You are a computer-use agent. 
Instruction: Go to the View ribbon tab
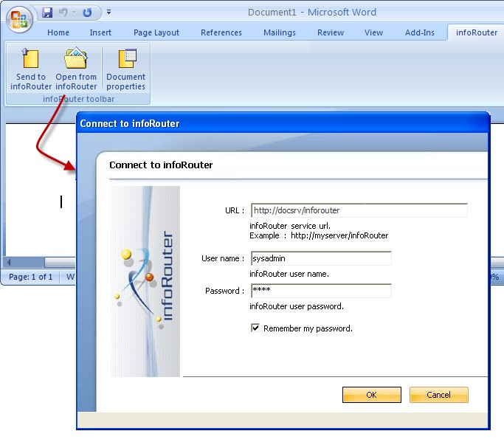click(373, 32)
